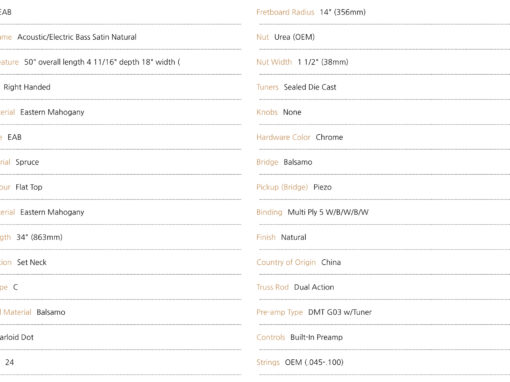Select the Flat Top contour value
This screenshot has height=382, width=510.
29,187
